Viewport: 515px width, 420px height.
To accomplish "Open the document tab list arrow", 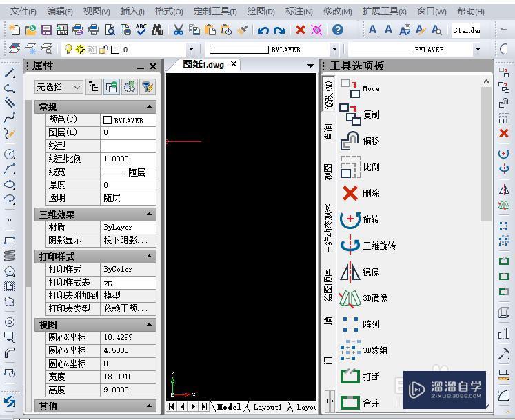I will pyautogui.click(x=310, y=66).
